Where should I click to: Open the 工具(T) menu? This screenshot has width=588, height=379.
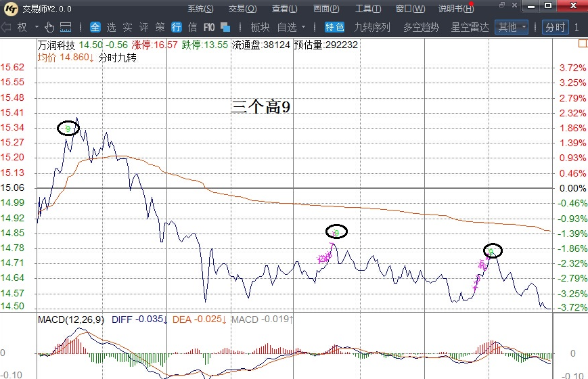point(368,9)
